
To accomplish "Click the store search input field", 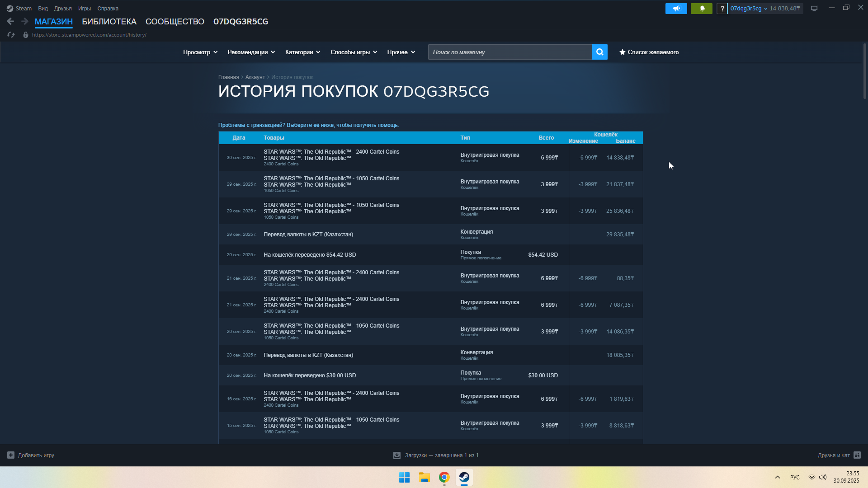I will coord(509,52).
